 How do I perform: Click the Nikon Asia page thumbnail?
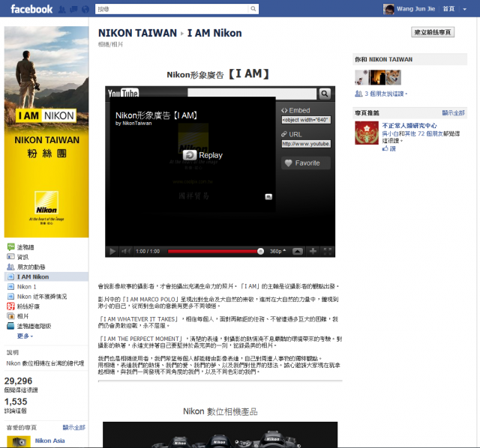tap(19, 442)
